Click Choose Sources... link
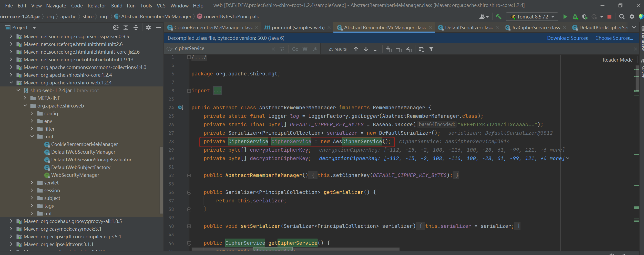This screenshot has height=255, width=644. point(614,38)
